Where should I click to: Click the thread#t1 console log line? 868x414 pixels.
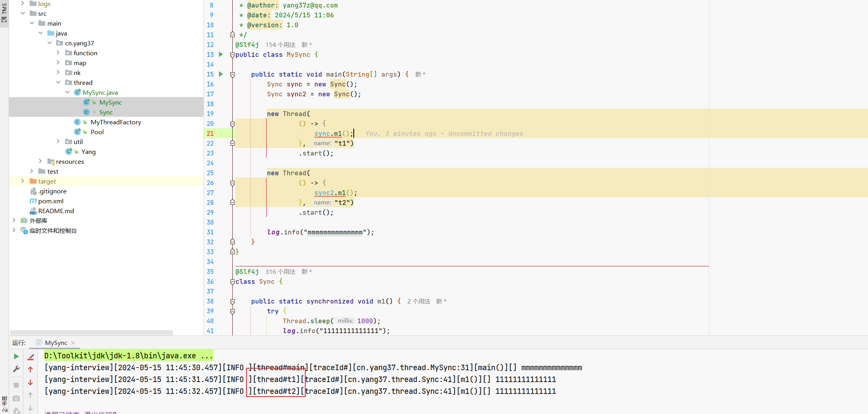(300, 379)
